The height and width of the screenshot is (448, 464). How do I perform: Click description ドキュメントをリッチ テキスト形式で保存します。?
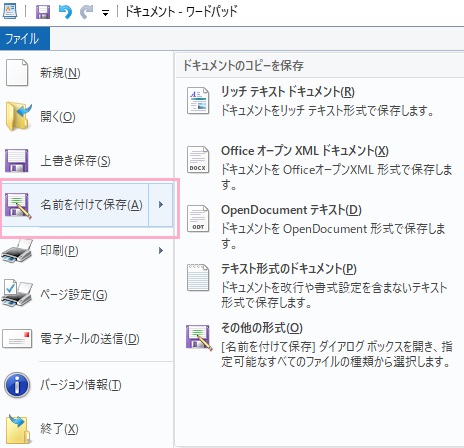[328, 110]
